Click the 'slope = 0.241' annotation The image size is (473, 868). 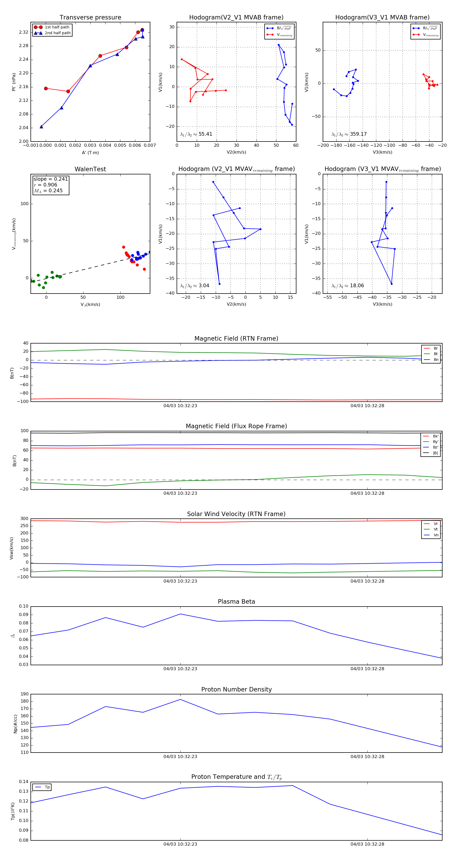[x=50, y=179]
